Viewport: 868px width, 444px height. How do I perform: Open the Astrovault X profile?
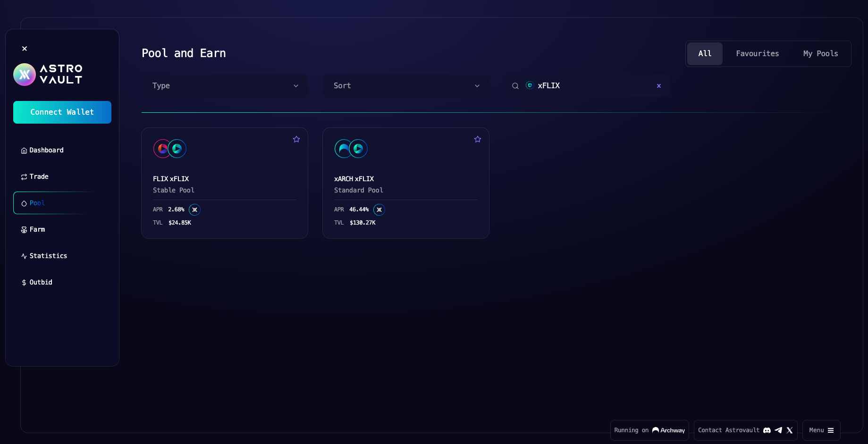point(790,430)
